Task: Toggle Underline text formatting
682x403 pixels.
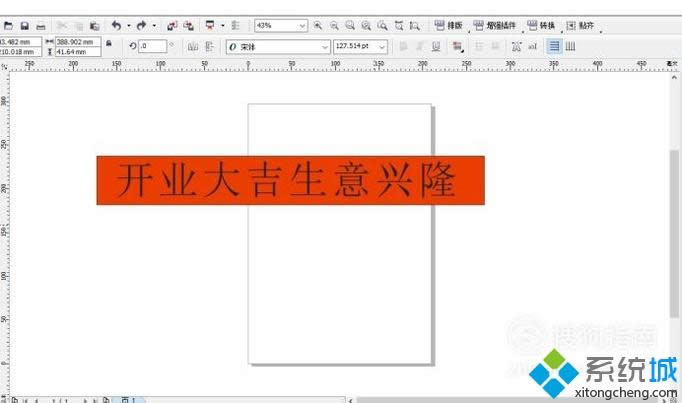Action: [x=436, y=46]
